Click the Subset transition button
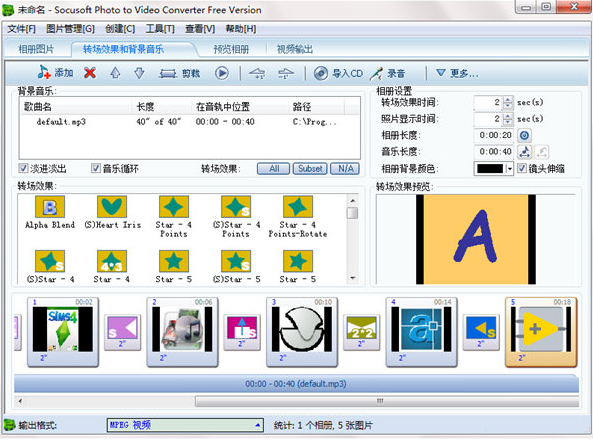Screen dimensions: 593x441 pyautogui.click(x=310, y=169)
